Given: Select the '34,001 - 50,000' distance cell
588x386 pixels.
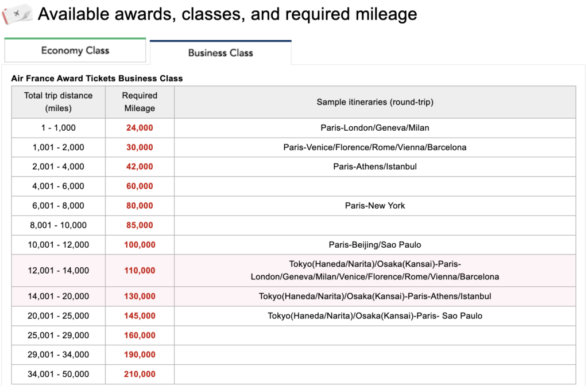Looking at the screenshot, I should tap(58, 374).
